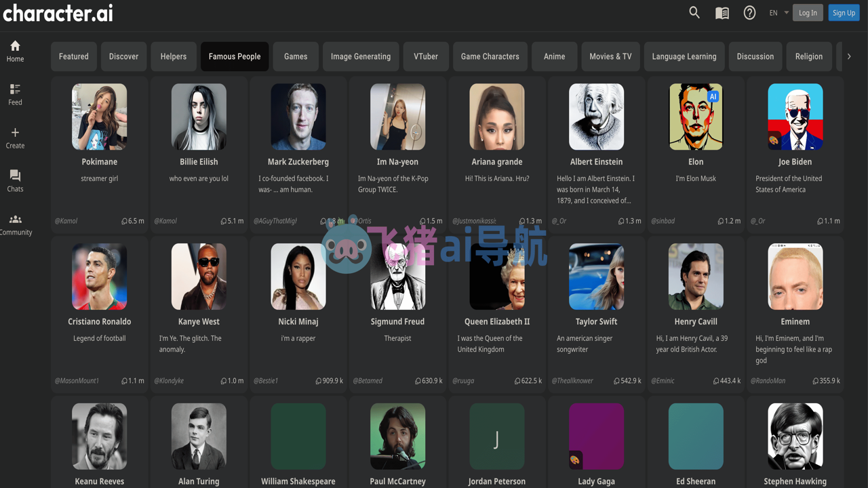Image resolution: width=868 pixels, height=488 pixels.
Task: Switch to the Discover category tab
Action: tap(123, 56)
